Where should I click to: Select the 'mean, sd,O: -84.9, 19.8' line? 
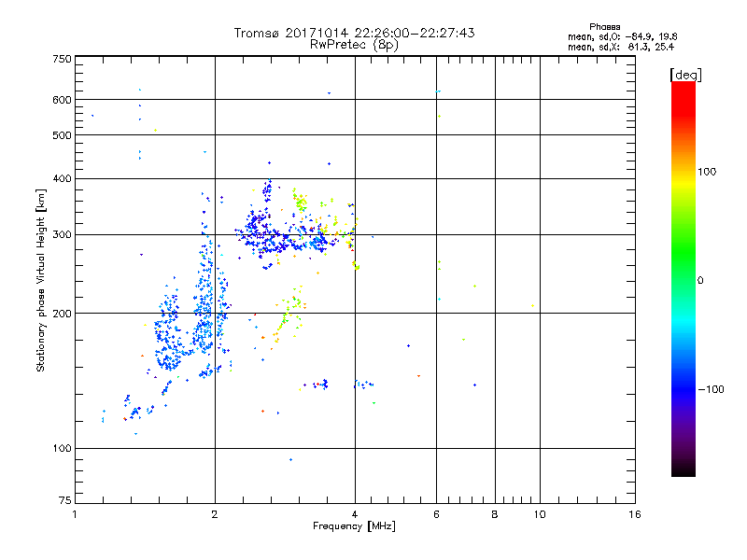pyautogui.click(x=622, y=37)
